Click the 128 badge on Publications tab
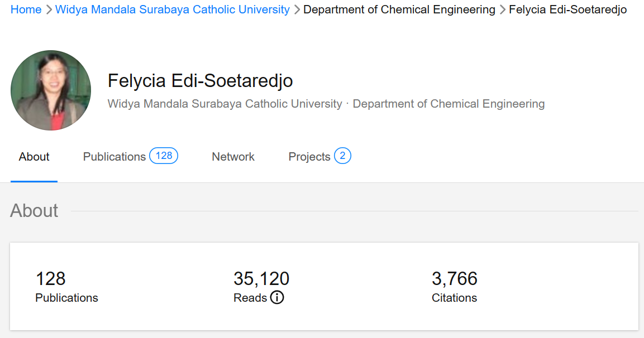Viewport: 644px width, 338px height. pyautogui.click(x=164, y=156)
